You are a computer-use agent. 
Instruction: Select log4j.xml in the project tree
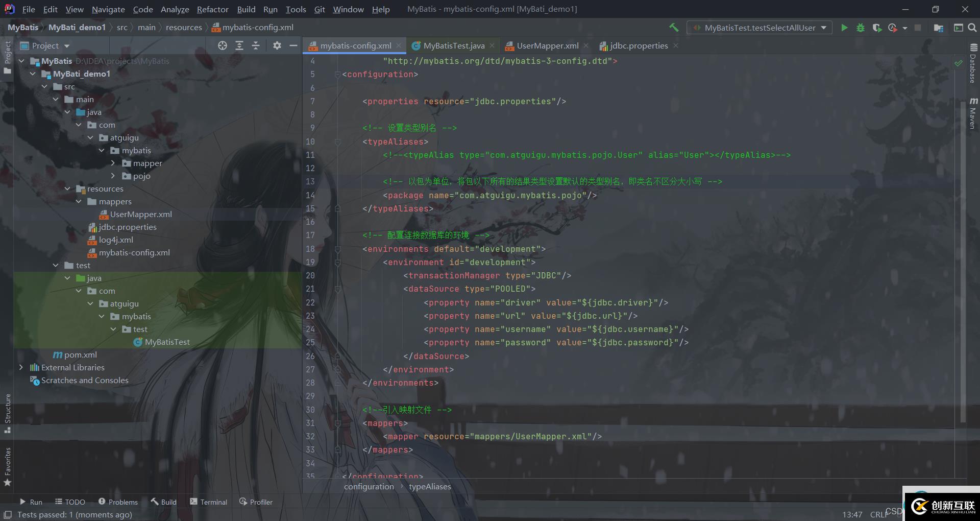116,240
